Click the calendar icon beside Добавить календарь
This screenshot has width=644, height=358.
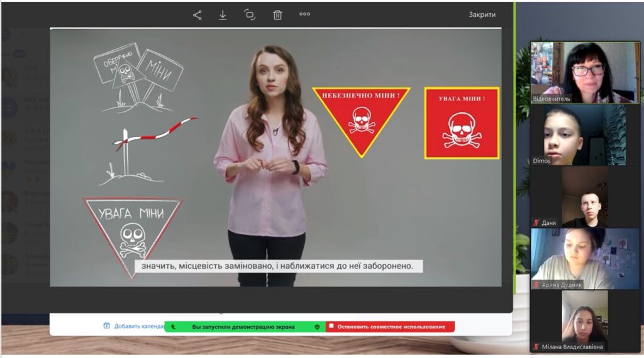click(106, 325)
